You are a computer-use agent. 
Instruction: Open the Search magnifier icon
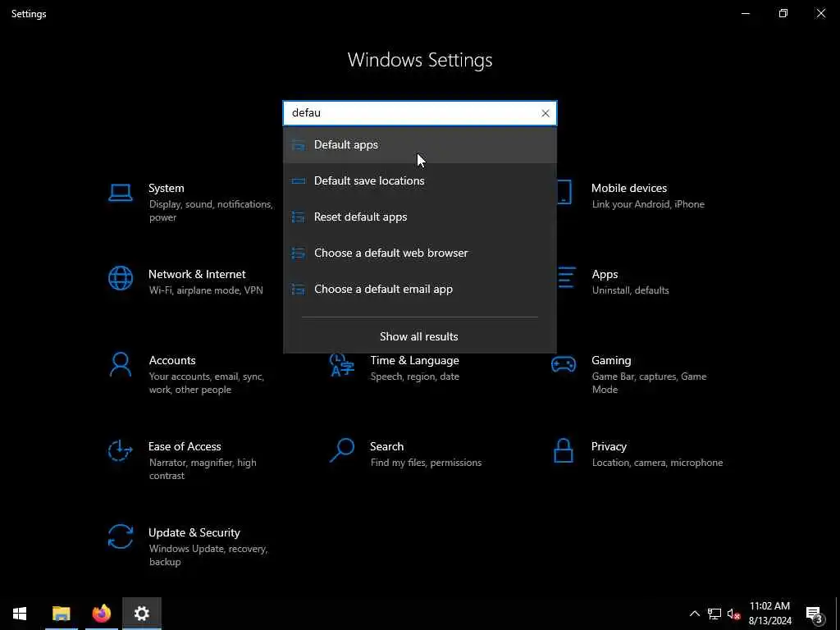pos(342,450)
